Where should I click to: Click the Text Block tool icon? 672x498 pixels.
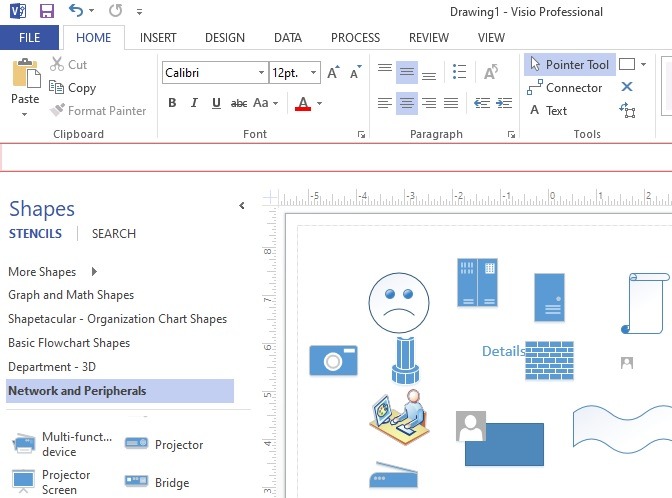[627, 110]
